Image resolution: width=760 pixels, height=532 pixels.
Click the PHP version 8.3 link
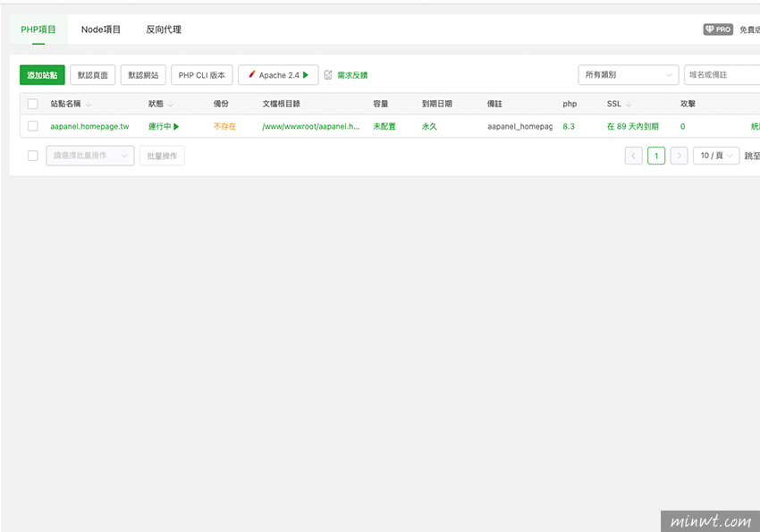[x=569, y=126]
